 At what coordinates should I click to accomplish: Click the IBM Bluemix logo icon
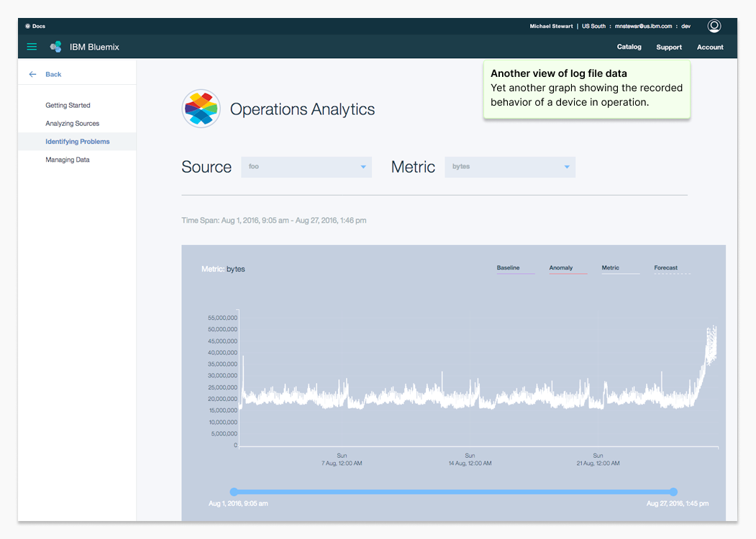pyautogui.click(x=55, y=47)
